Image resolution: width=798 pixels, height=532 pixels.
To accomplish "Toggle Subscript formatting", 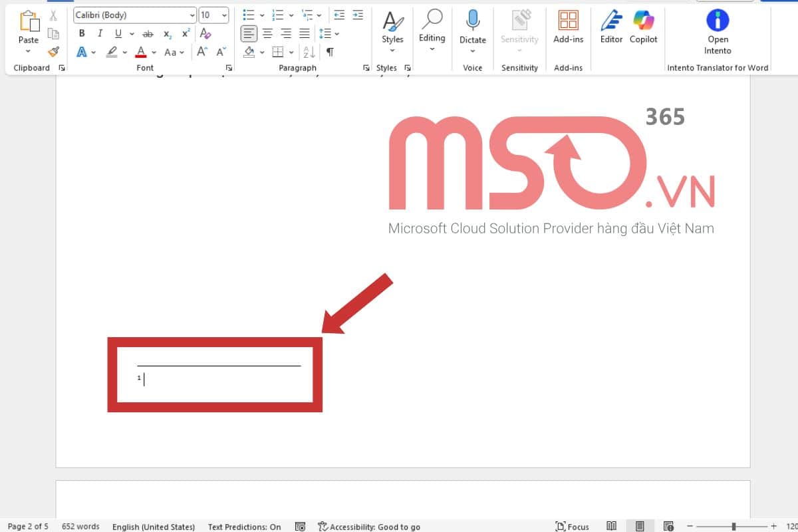I will (168, 33).
